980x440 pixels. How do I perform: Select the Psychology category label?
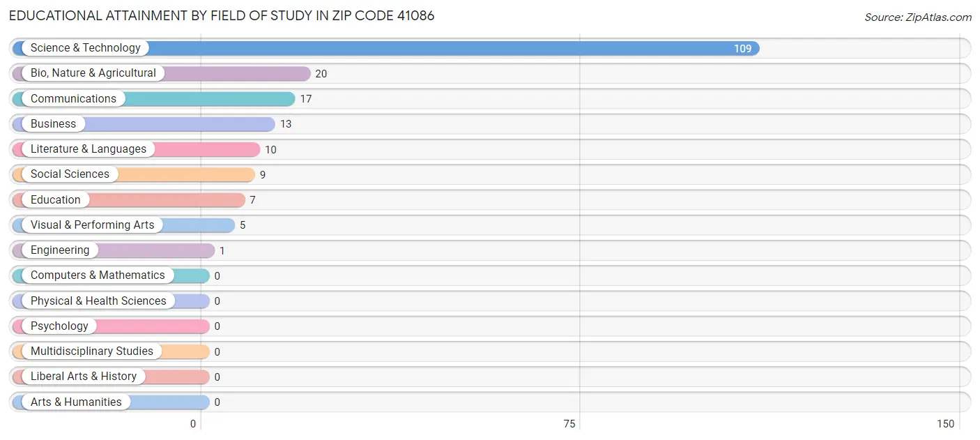59,326
